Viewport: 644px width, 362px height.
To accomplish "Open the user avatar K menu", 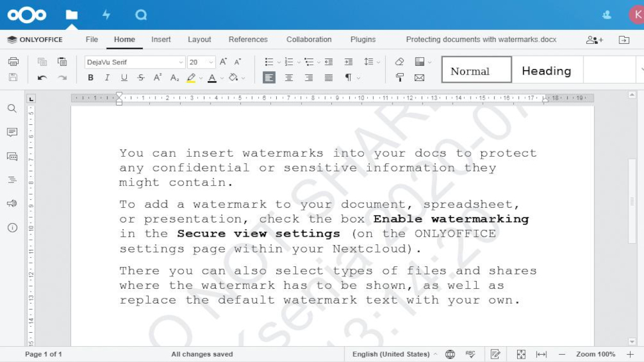I will click(x=637, y=15).
